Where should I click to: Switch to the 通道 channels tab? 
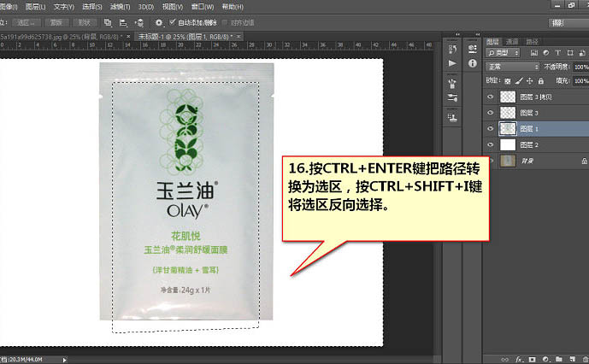(x=511, y=42)
